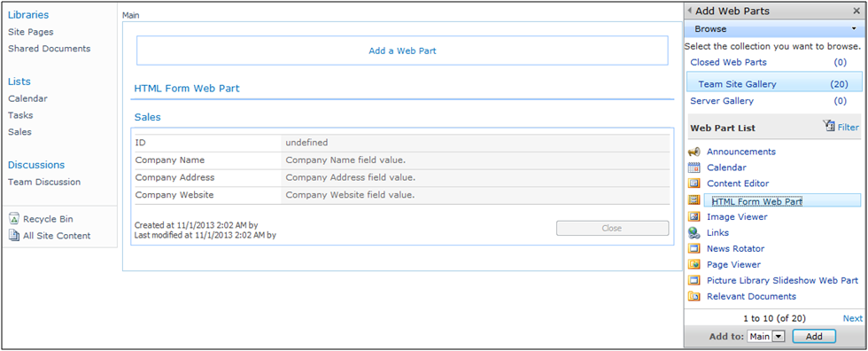Close the Add Web Parts pane
The image size is (868, 351).
tap(856, 11)
